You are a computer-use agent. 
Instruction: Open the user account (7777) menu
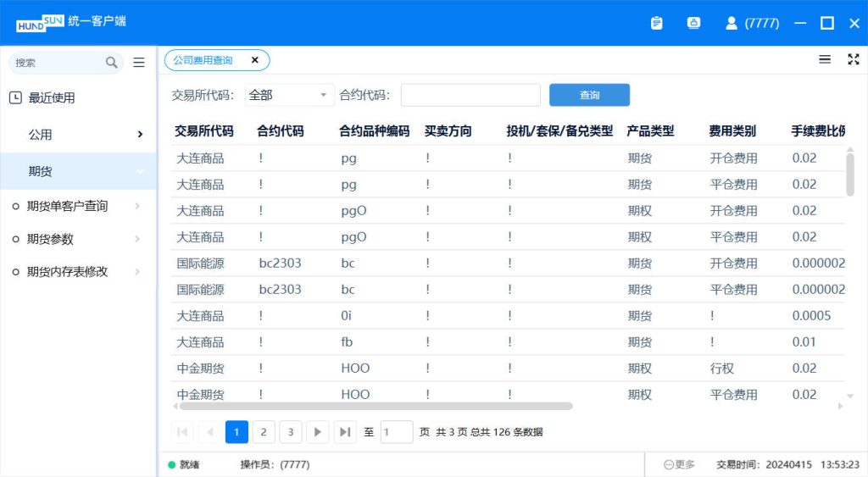[752, 24]
